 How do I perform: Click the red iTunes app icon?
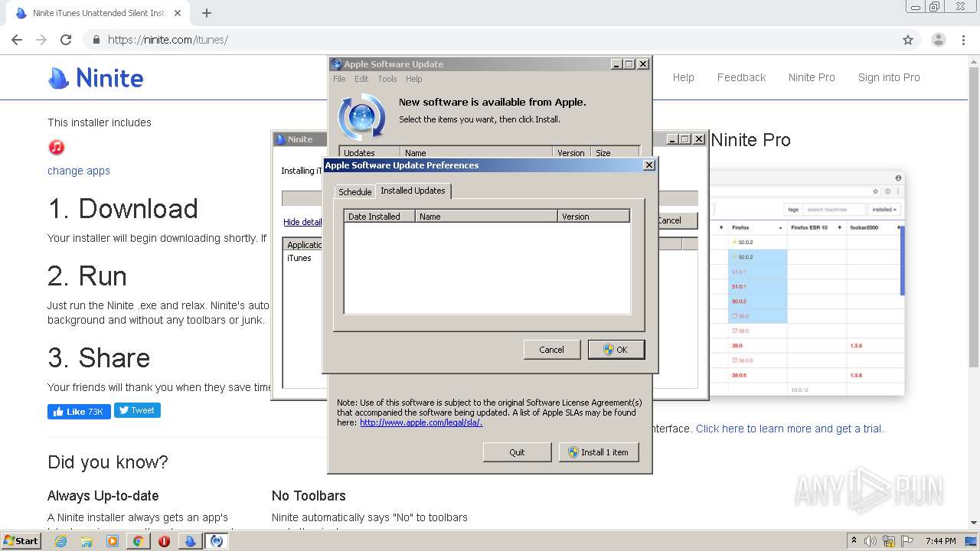56,147
